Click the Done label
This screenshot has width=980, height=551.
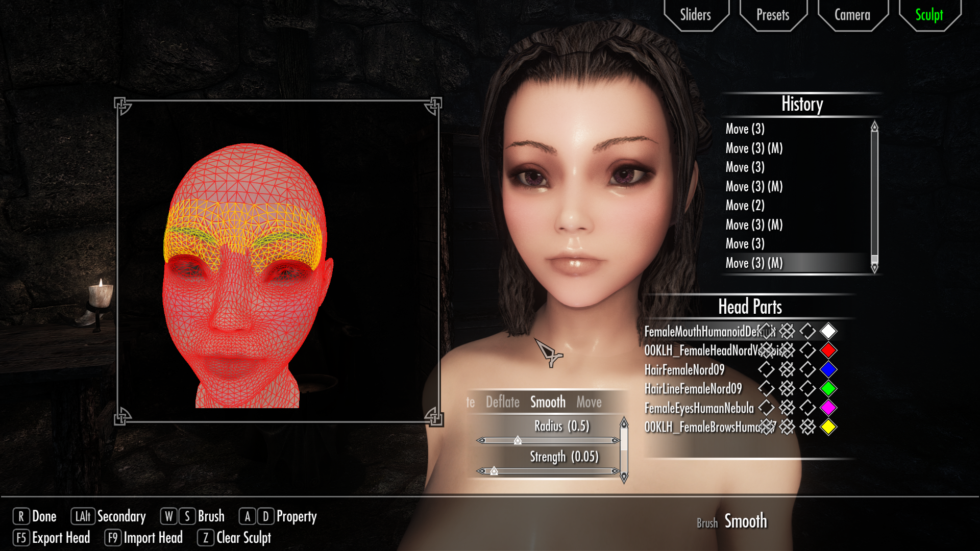point(44,516)
